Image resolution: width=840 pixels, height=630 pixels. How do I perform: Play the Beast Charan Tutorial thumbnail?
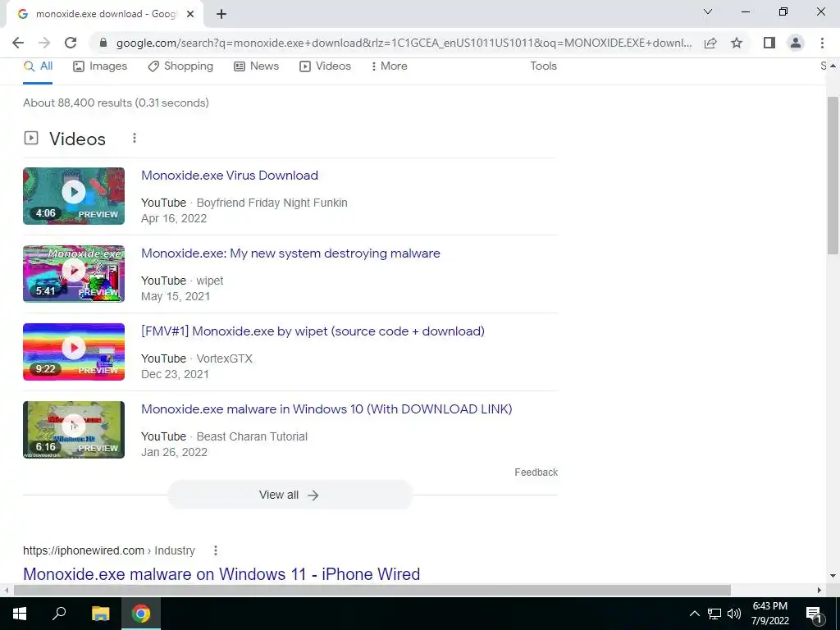74,430
